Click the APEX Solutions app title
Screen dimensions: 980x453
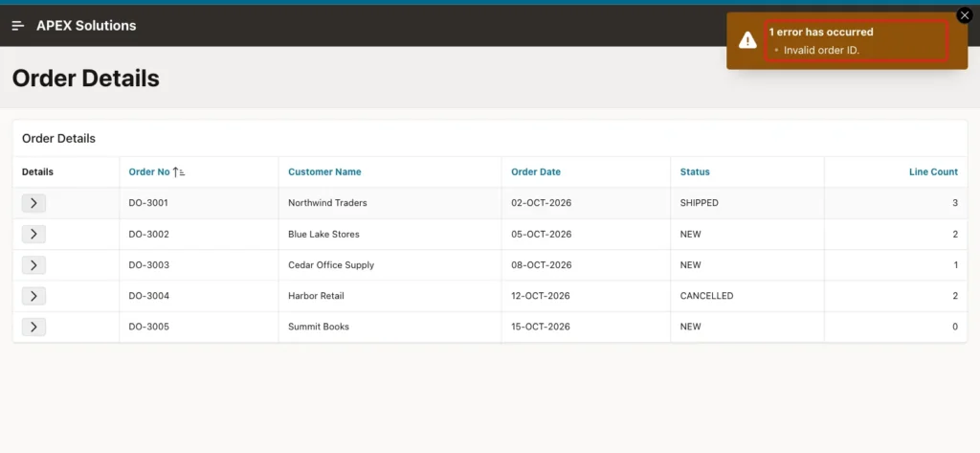[86, 26]
